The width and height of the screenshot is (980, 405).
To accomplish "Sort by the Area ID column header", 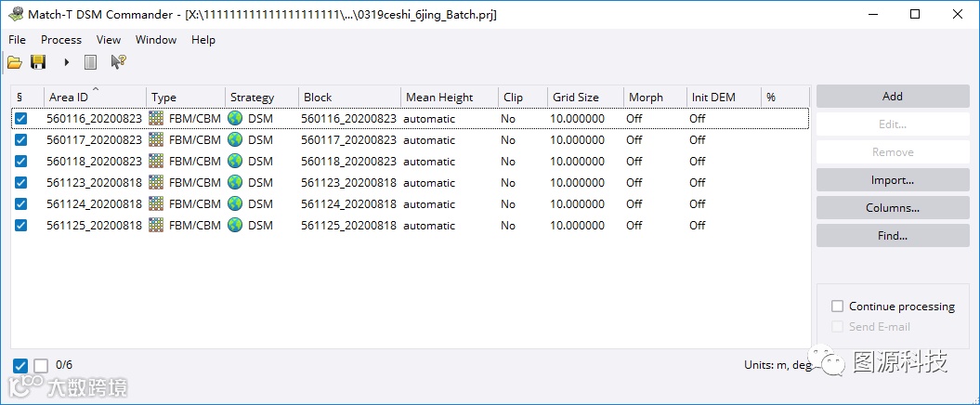I will pos(95,97).
